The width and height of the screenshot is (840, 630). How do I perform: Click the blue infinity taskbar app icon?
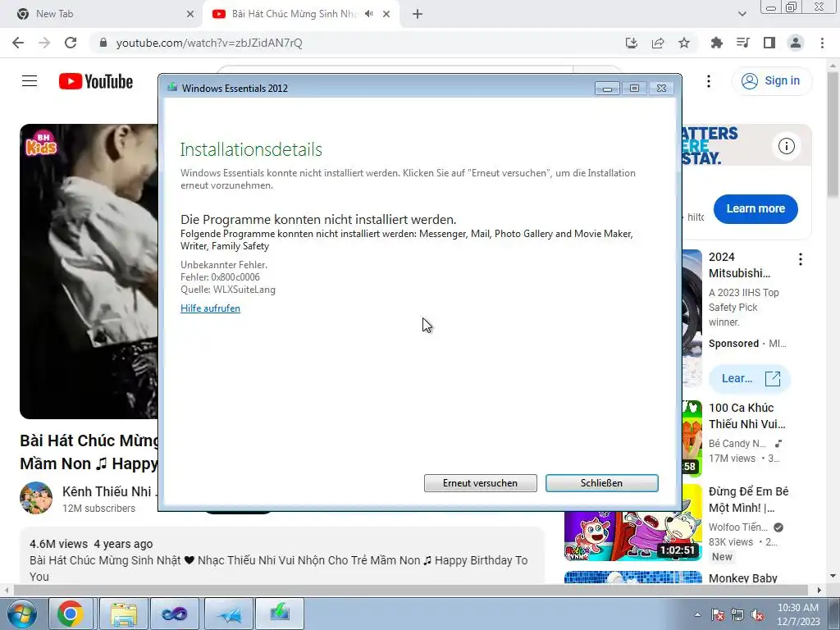tap(176, 614)
